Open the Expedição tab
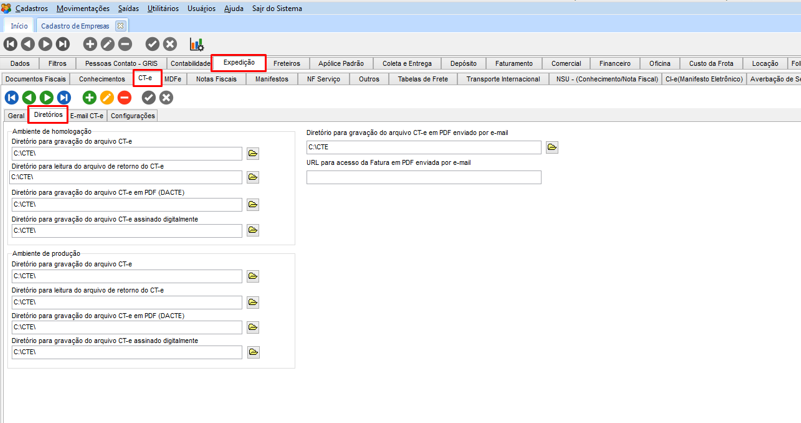The height and width of the screenshot is (423, 801). pyautogui.click(x=239, y=62)
